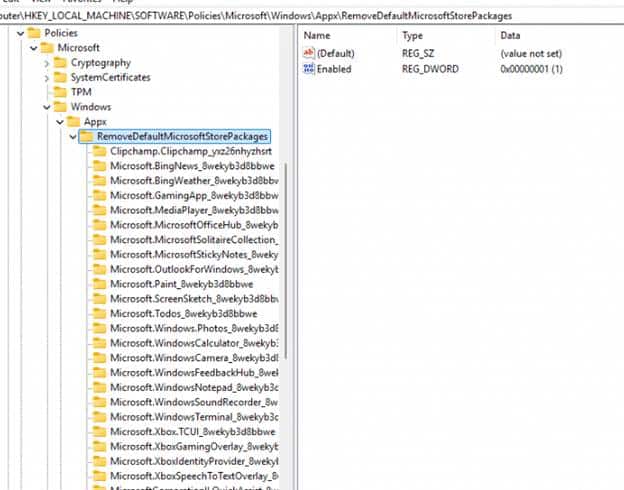
Task: Click the Microsoft.Windows.Photos folder icon
Action: click(x=99, y=328)
